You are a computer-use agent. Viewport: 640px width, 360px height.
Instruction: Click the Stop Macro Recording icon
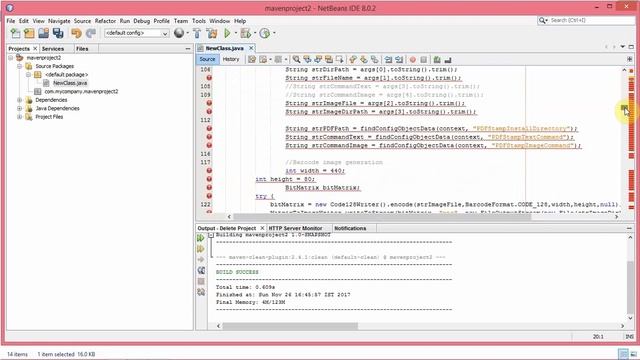423,60
